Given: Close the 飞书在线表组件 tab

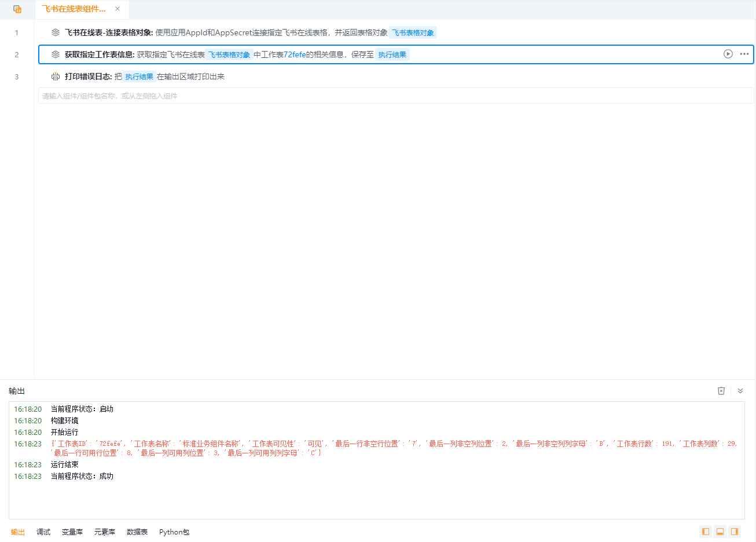Looking at the screenshot, I should click(118, 9).
